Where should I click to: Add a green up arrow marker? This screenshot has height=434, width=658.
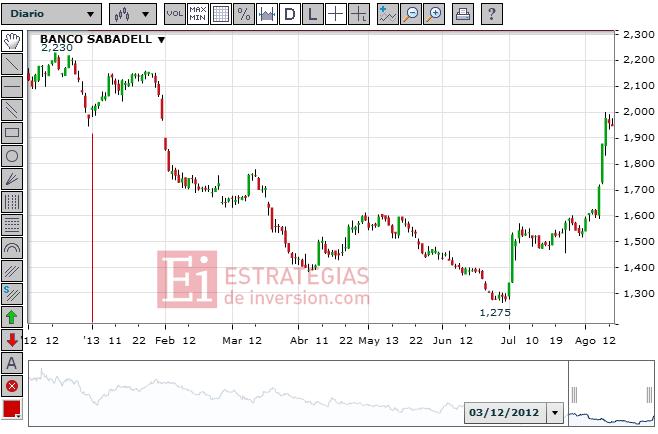[12, 317]
